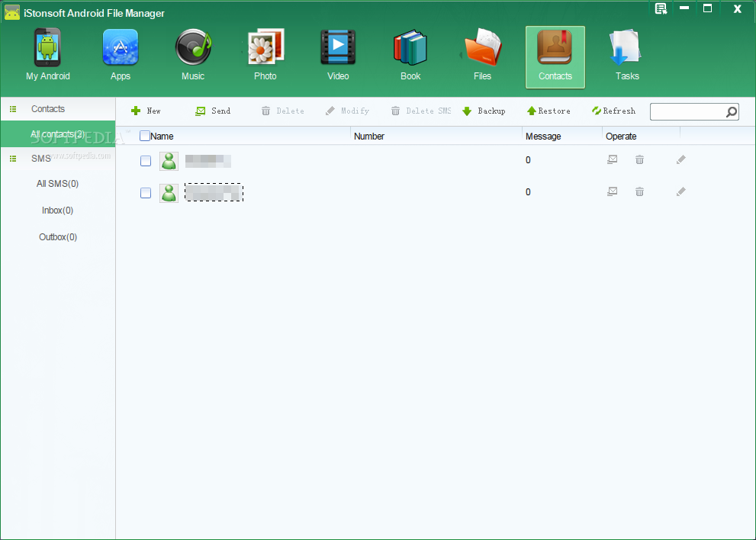Click the Operate column header

[x=621, y=137]
